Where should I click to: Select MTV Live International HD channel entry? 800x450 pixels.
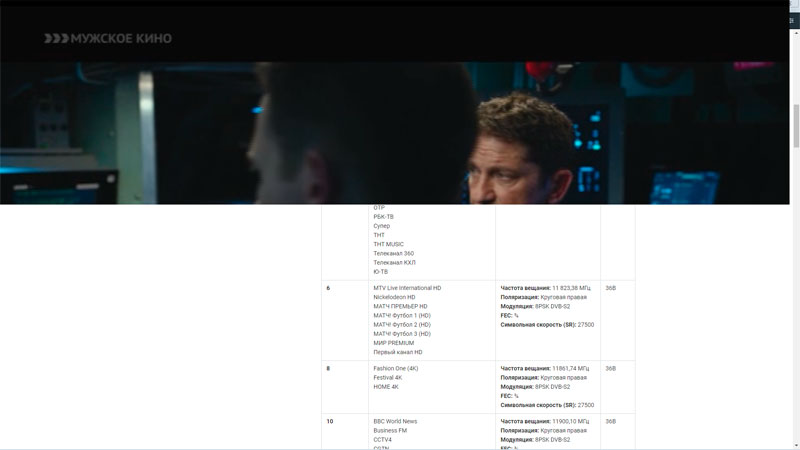click(407, 288)
